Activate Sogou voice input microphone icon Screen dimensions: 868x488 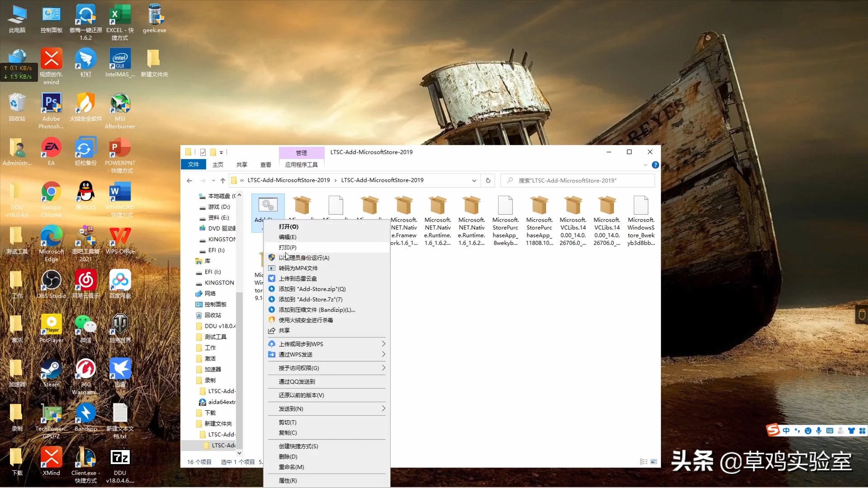[819, 431]
